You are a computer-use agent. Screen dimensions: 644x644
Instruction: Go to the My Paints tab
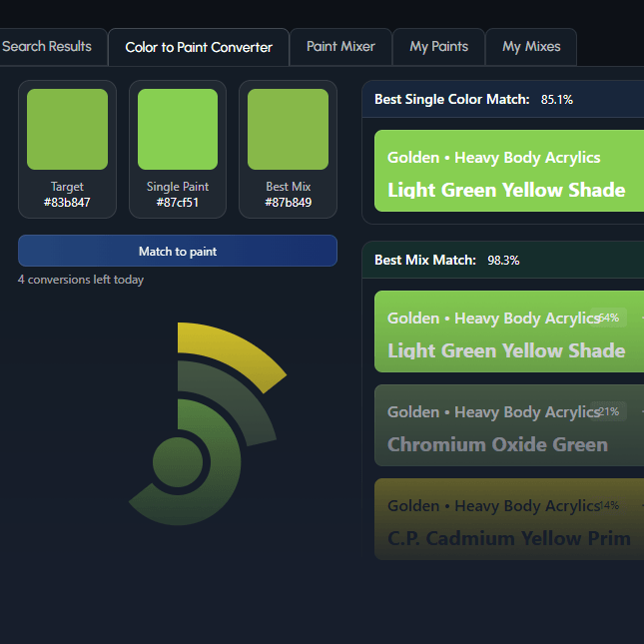[x=438, y=47]
